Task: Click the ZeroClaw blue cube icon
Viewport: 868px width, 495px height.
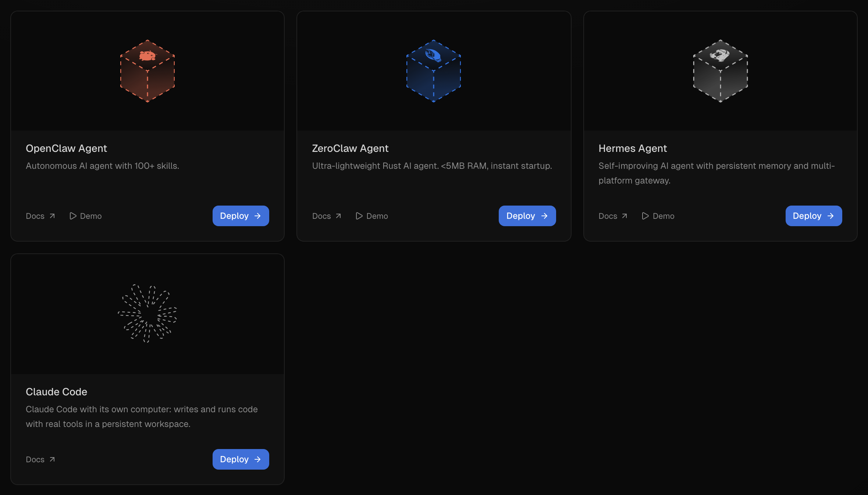Action: (x=434, y=71)
